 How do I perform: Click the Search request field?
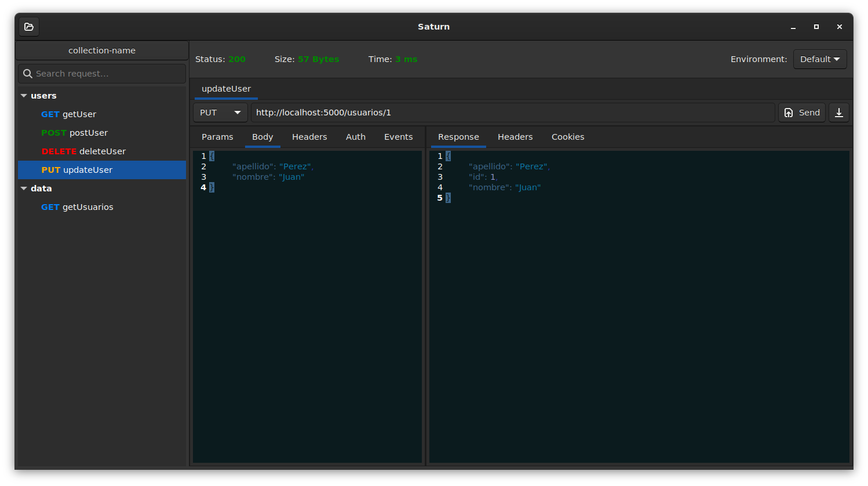102,74
